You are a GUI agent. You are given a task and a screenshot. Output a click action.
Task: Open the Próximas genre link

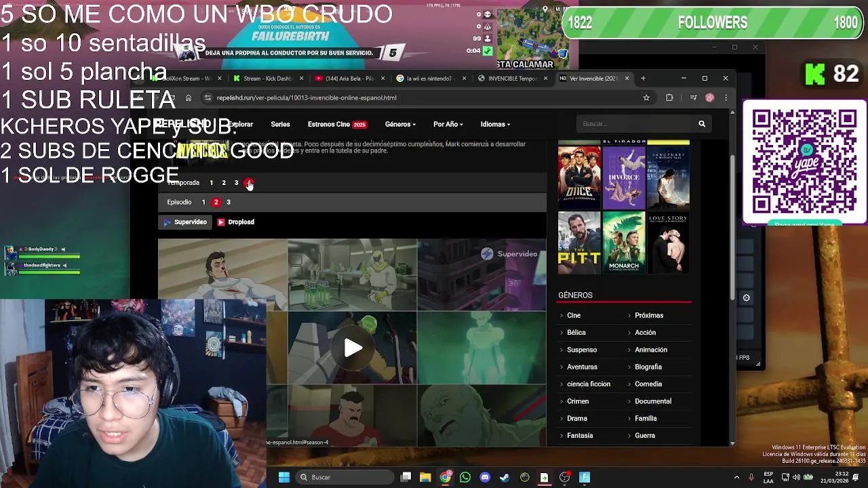(649, 315)
